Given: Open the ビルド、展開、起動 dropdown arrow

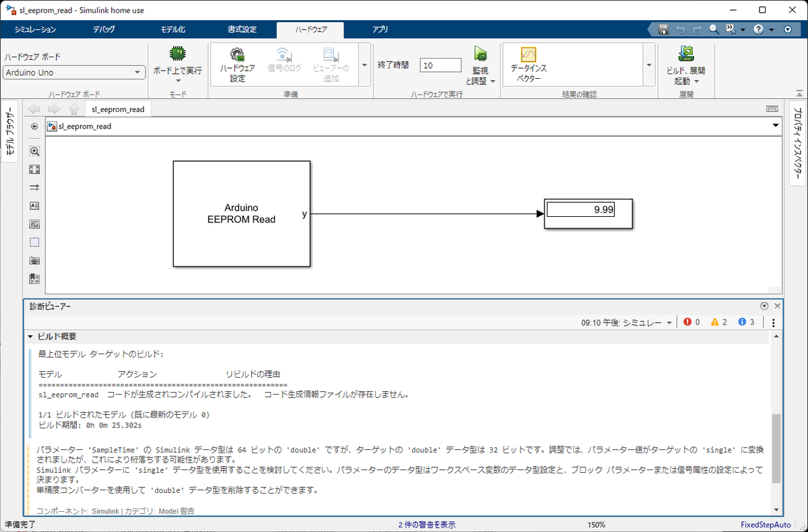Looking at the screenshot, I should pyautogui.click(x=697, y=81).
